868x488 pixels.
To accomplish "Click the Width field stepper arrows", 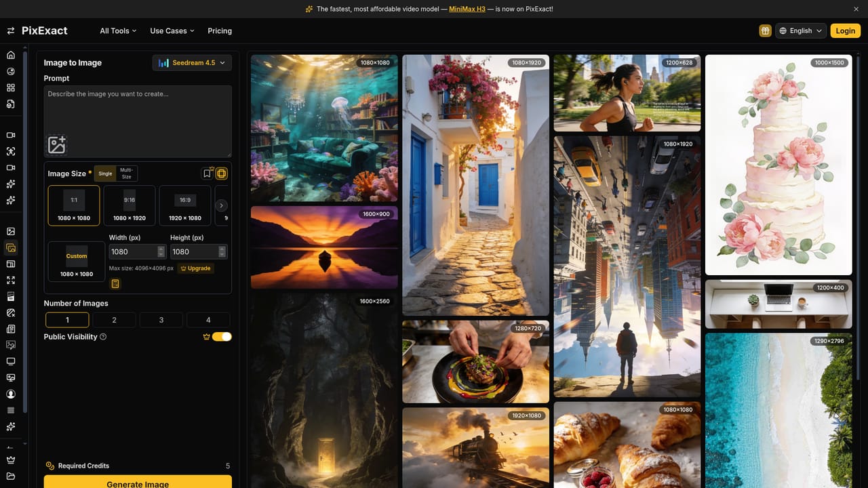I will click(x=161, y=251).
